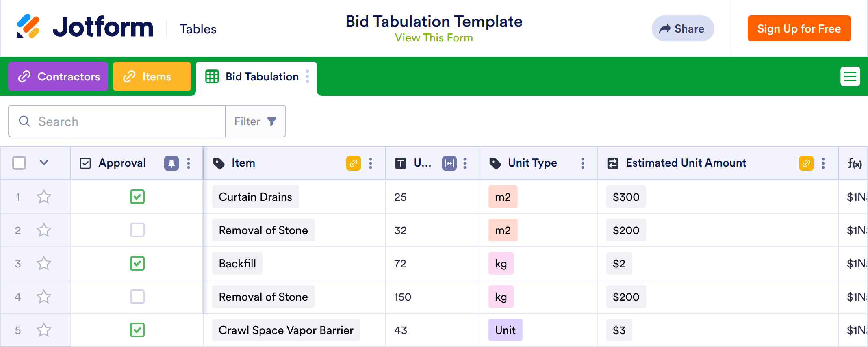Check Approval for row 2 Removal of Stone
The width and height of the screenshot is (868, 347).
[x=137, y=230]
